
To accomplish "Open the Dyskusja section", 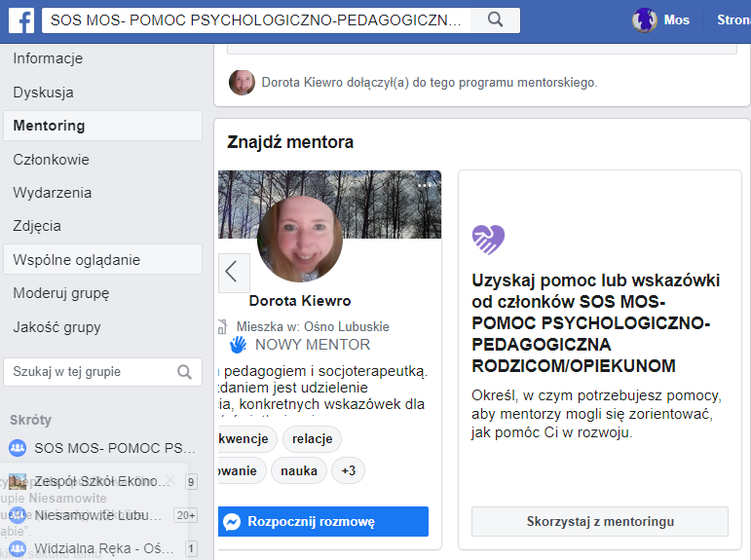I will (x=43, y=93).
